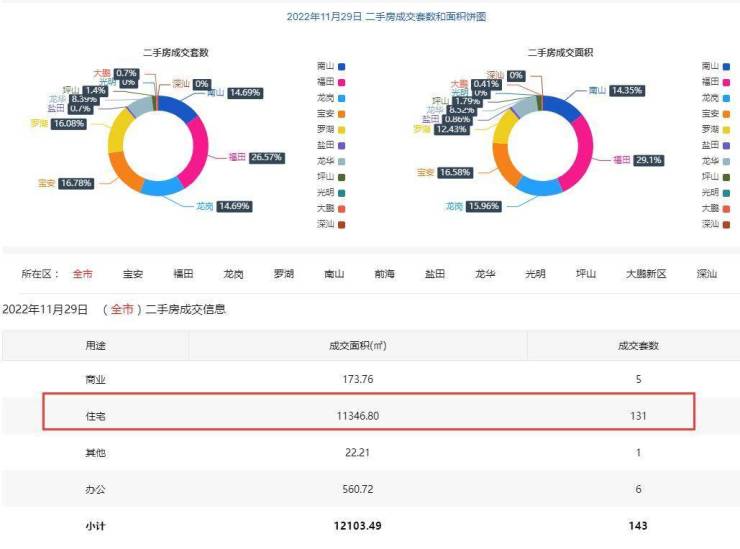Screen dimensions: 740x549
Task: Toggle 福田 legend in left chart
Action: coord(331,82)
